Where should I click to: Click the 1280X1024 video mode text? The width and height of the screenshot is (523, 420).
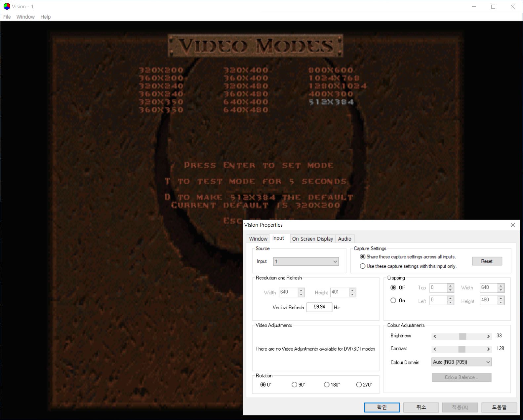(338, 86)
